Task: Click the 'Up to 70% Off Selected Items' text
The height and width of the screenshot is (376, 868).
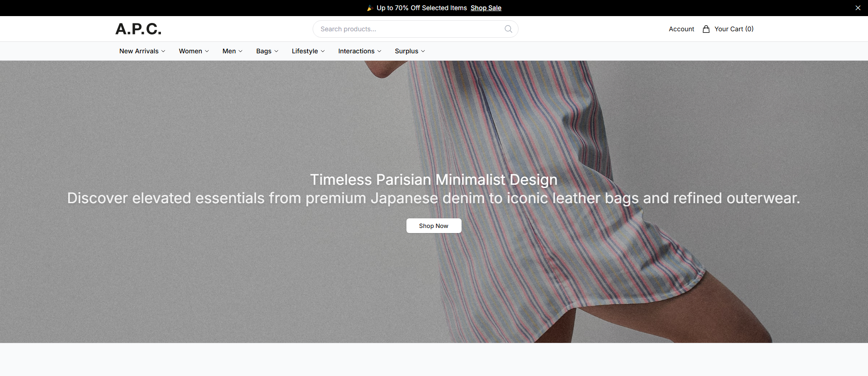Action: pyautogui.click(x=422, y=8)
